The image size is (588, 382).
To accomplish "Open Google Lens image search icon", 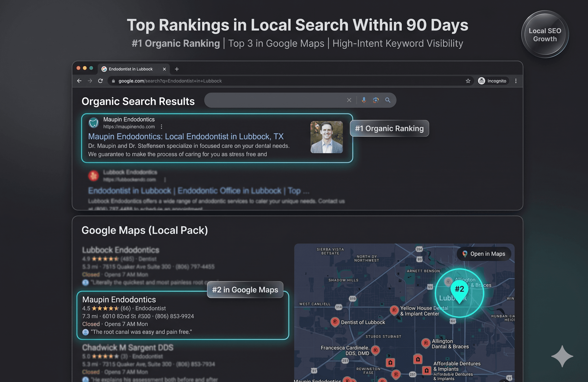I will pyautogui.click(x=376, y=100).
